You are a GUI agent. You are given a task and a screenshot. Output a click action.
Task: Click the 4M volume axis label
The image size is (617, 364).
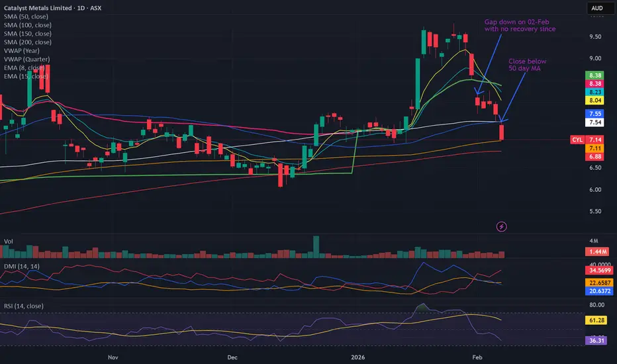[x=593, y=241]
